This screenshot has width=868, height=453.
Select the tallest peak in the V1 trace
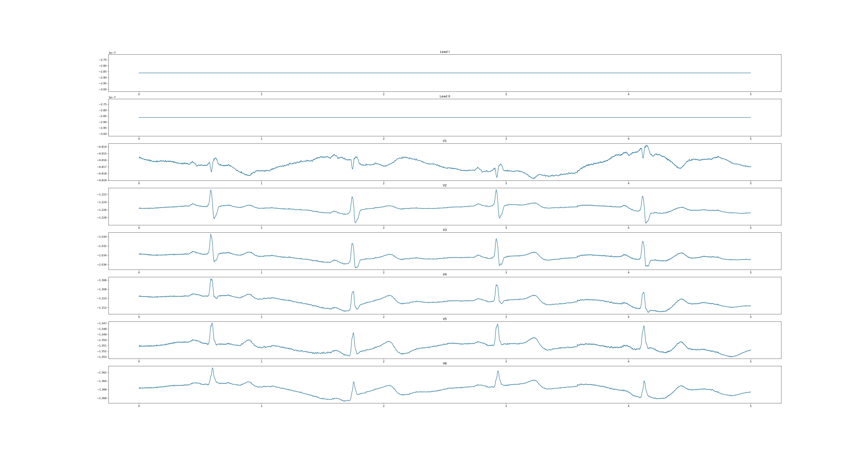point(646,146)
